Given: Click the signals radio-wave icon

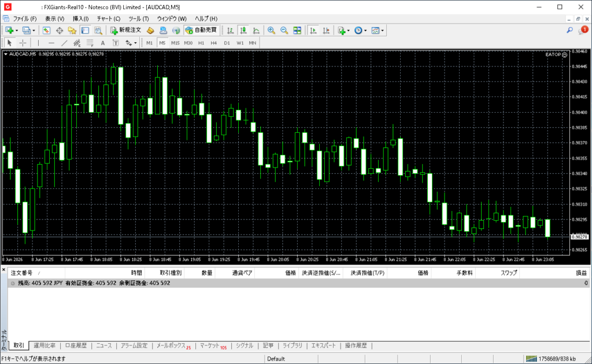Looking at the screenshot, I should pyautogui.click(x=176, y=31).
